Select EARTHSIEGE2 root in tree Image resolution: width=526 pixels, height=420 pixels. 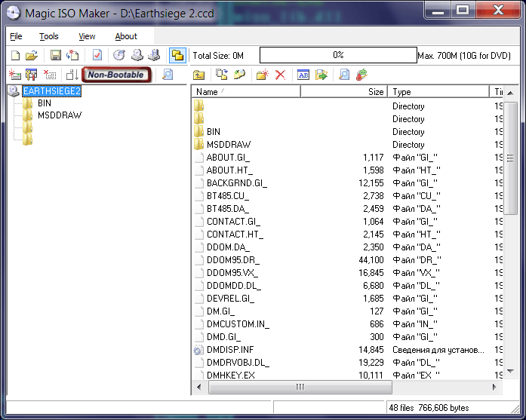click(52, 91)
